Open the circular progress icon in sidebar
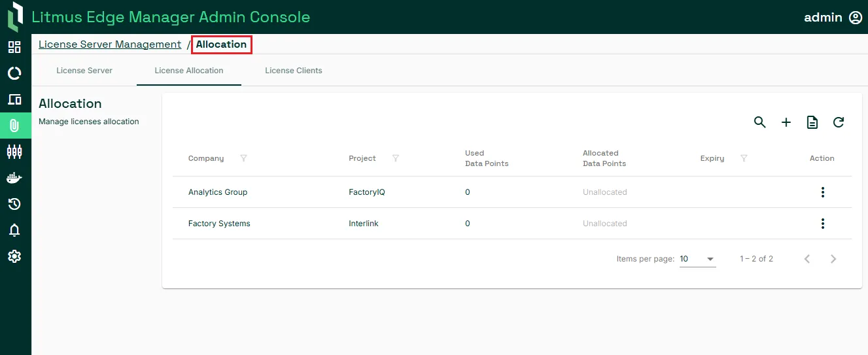Screen dimensions: 868x355 pos(14,73)
